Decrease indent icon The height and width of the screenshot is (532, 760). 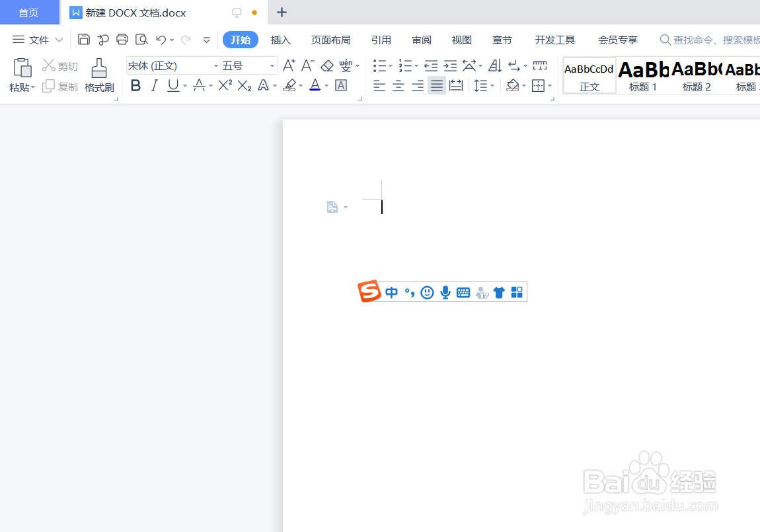(x=430, y=65)
